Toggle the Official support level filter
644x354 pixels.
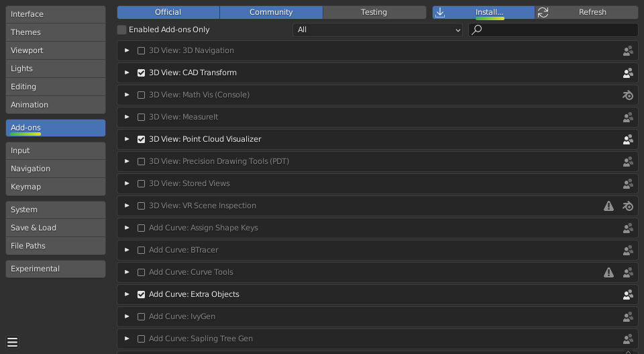[x=168, y=12]
